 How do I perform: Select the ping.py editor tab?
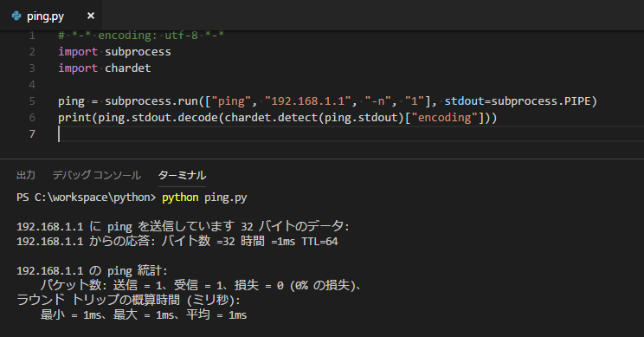(51, 16)
